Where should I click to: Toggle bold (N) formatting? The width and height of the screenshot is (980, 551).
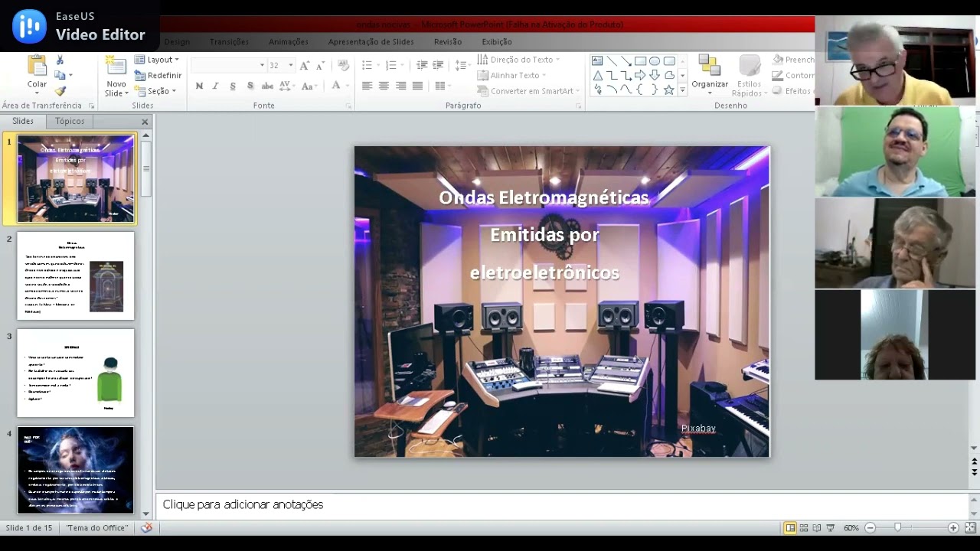point(199,86)
